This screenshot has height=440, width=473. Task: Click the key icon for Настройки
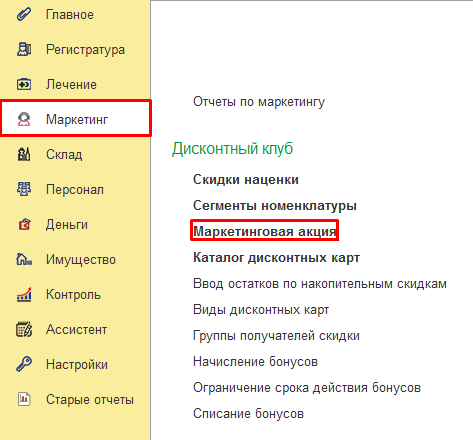click(24, 364)
